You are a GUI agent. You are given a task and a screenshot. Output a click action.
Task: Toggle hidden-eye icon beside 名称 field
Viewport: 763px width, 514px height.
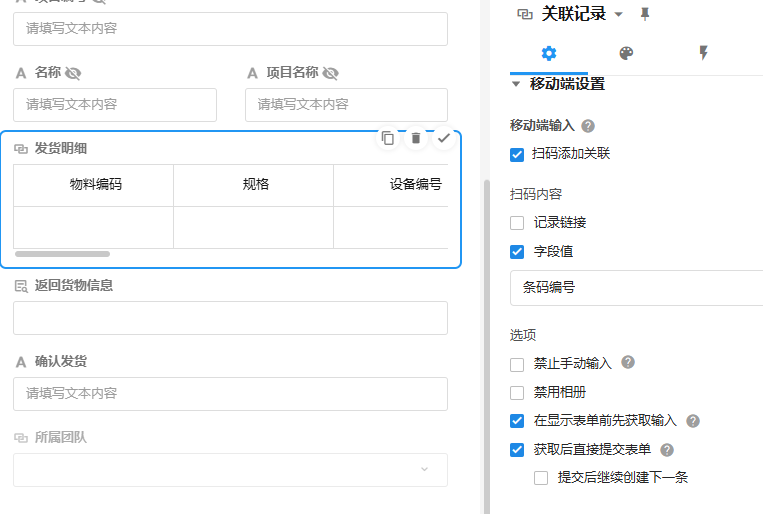pos(73,73)
